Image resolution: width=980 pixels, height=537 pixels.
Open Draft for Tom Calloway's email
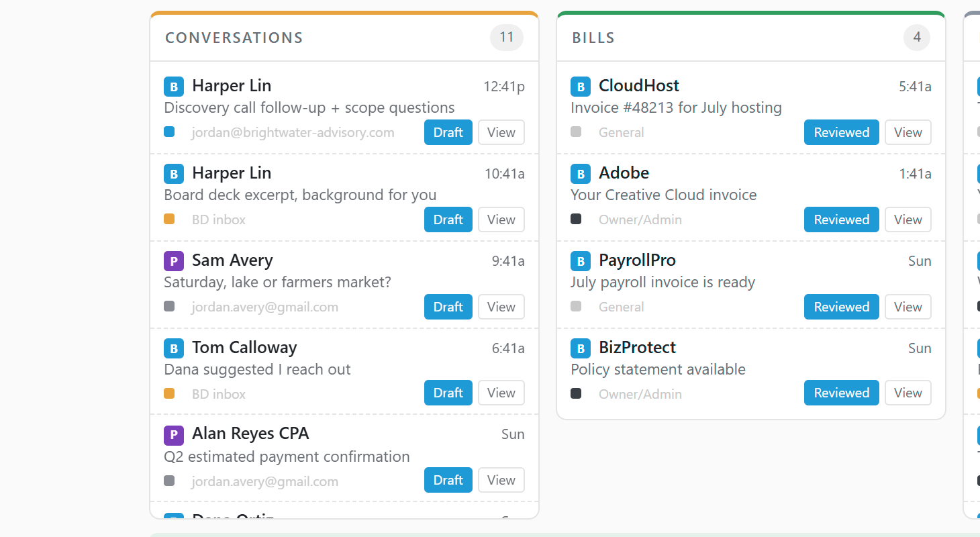(448, 393)
